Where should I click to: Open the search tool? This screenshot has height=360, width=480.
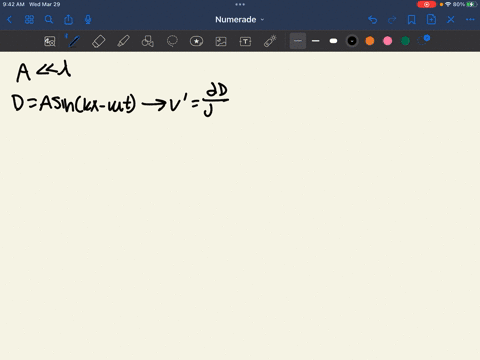coord(49,20)
